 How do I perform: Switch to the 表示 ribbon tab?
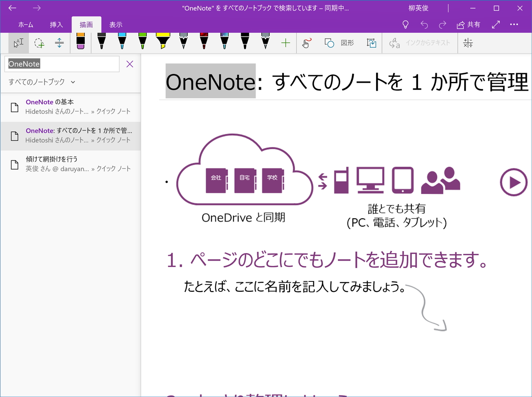[x=116, y=25]
